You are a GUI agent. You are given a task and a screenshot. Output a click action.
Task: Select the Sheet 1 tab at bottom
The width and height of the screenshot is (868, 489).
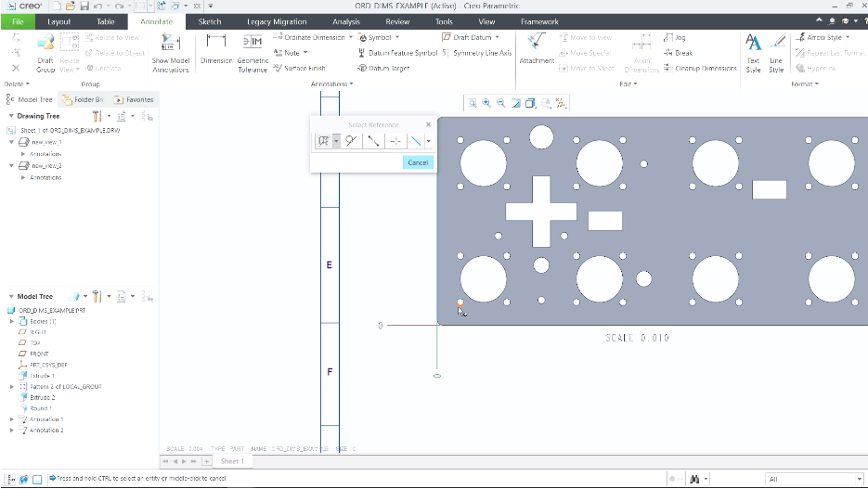tap(232, 461)
